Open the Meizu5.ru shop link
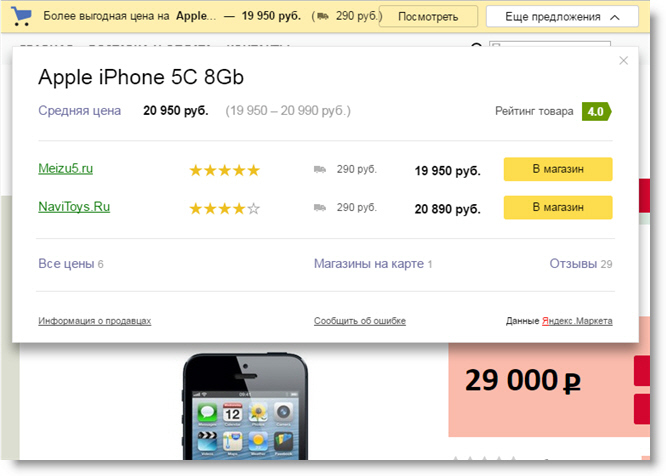 coord(66,169)
